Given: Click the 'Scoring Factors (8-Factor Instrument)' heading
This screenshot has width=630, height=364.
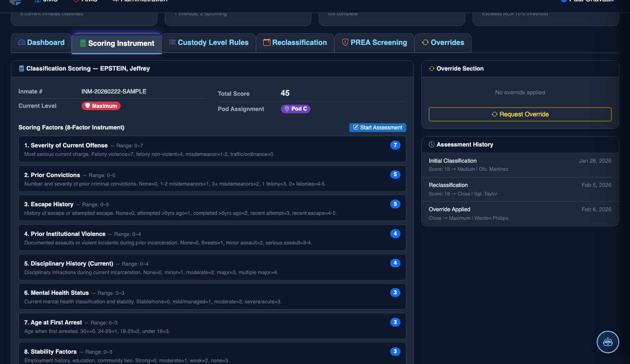Looking at the screenshot, I should [x=72, y=128].
